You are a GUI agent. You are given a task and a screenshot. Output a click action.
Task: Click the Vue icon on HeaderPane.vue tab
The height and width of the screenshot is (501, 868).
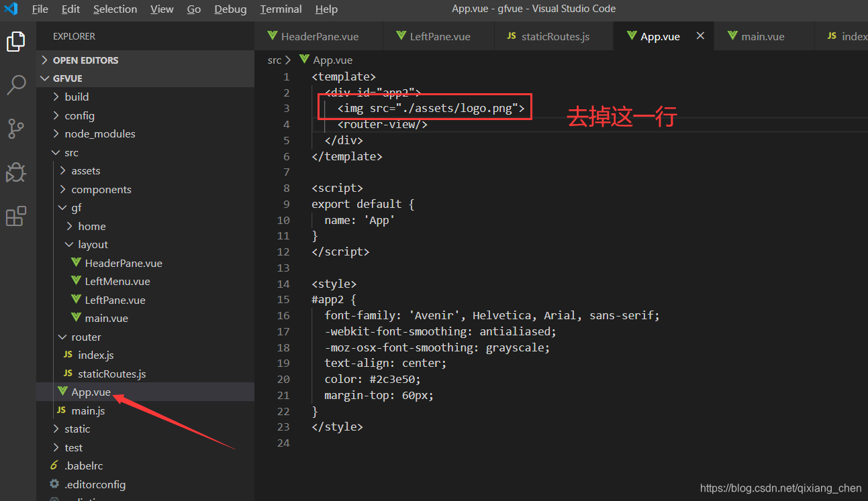point(272,36)
